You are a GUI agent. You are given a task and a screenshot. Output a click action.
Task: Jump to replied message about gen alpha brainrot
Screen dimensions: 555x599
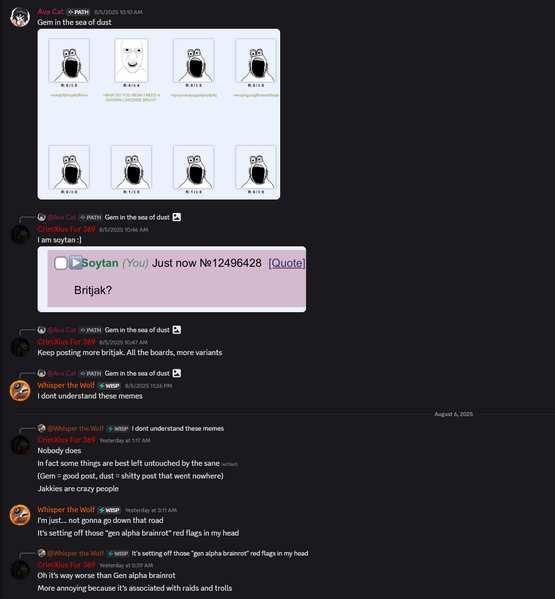tap(220, 554)
